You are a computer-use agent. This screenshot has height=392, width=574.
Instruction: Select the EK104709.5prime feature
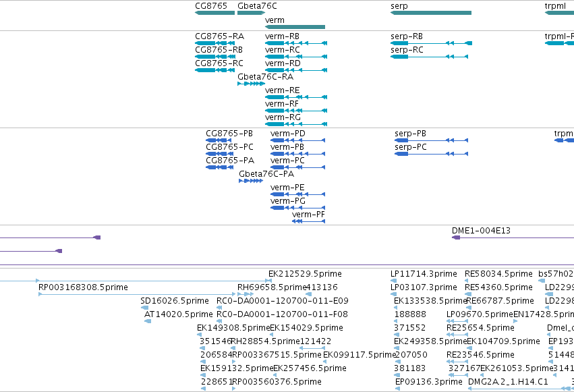click(469, 348)
